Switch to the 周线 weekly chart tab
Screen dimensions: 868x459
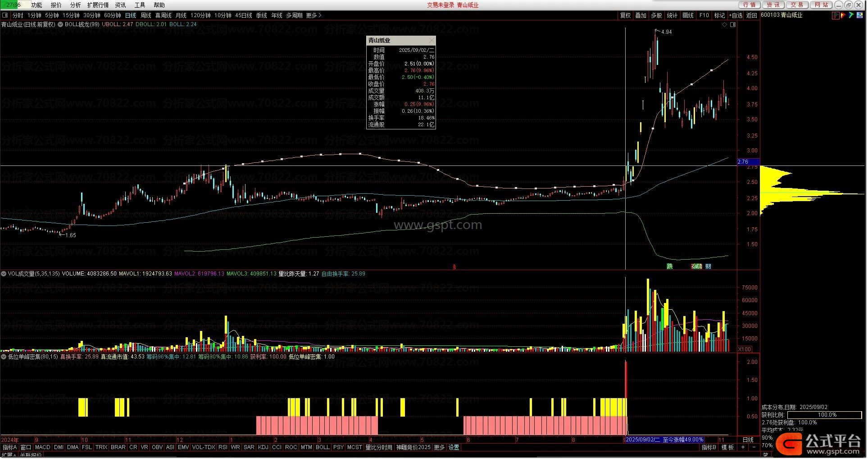tap(146, 15)
